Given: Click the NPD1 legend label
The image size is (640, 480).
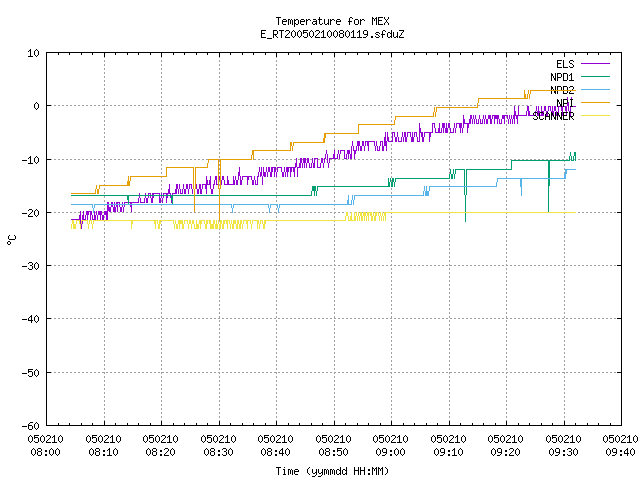Looking at the screenshot, I should (x=562, y=77).
